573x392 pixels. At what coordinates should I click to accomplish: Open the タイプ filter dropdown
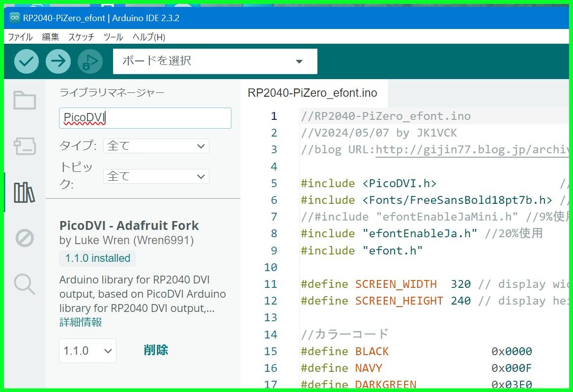(156, 146)
